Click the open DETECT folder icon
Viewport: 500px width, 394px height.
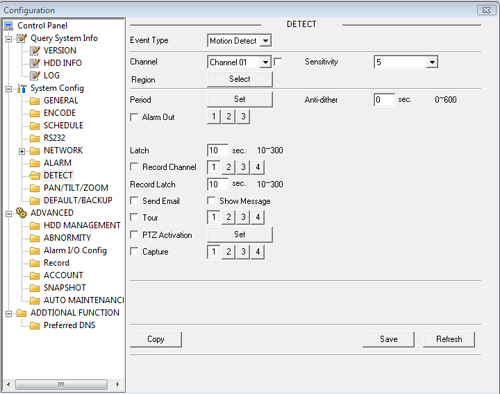coord(35,176)
